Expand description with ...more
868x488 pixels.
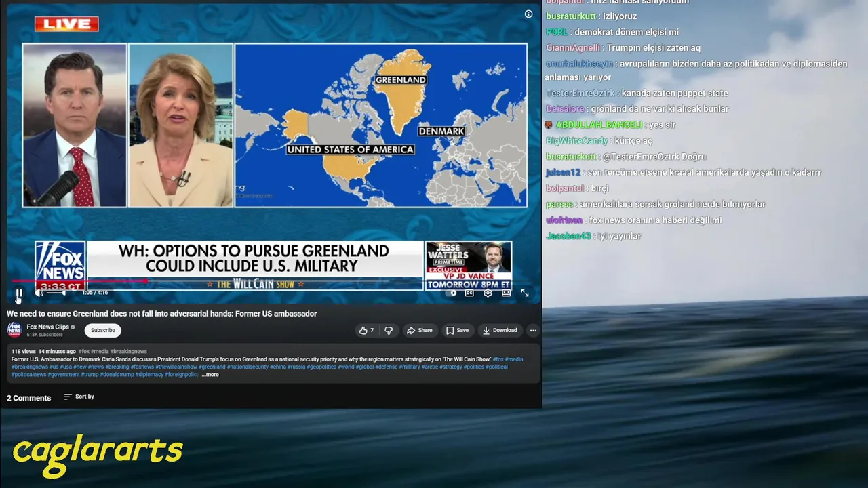click(x=210, y=375)
